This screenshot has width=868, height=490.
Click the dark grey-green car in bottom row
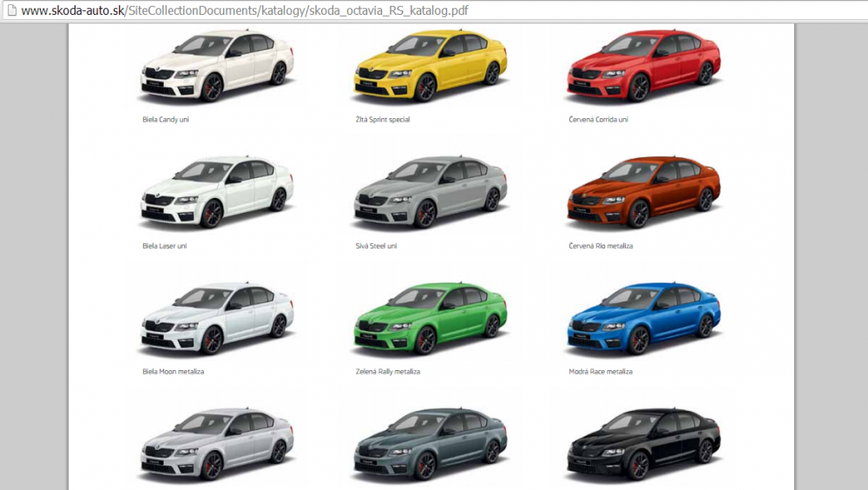point(431,445)
